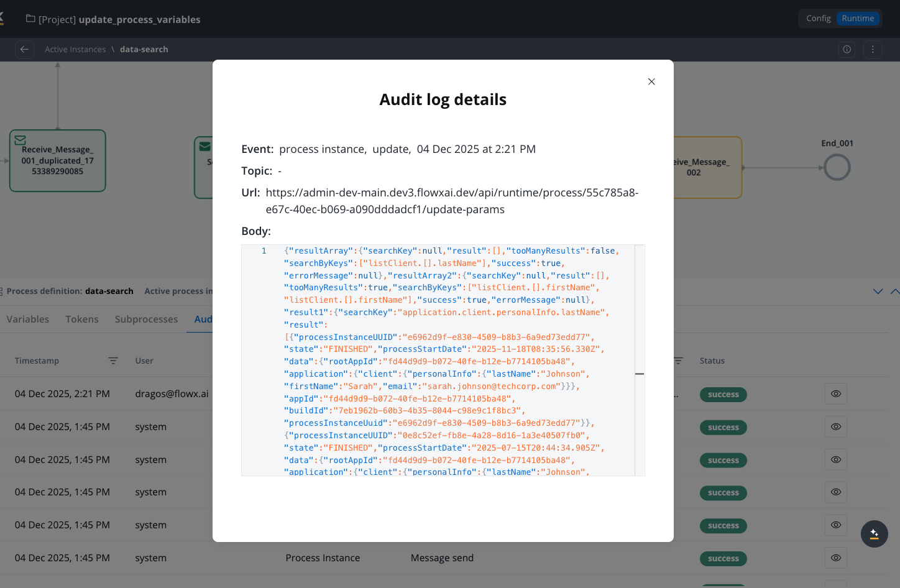Screen dimensions: 900x588
Task: Switch to Runtime mode
Action: 858,19
